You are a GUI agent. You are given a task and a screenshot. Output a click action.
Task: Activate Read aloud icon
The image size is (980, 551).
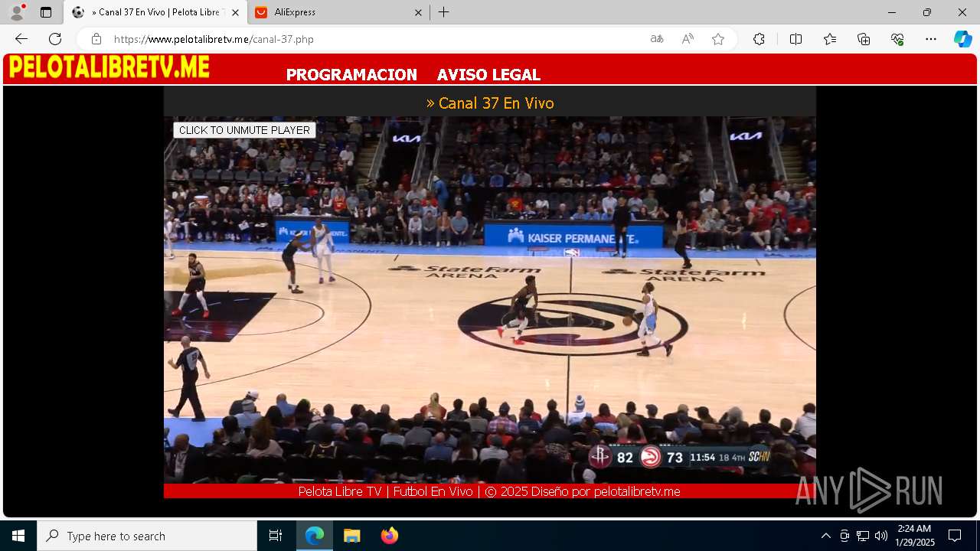tap(688, 39)
